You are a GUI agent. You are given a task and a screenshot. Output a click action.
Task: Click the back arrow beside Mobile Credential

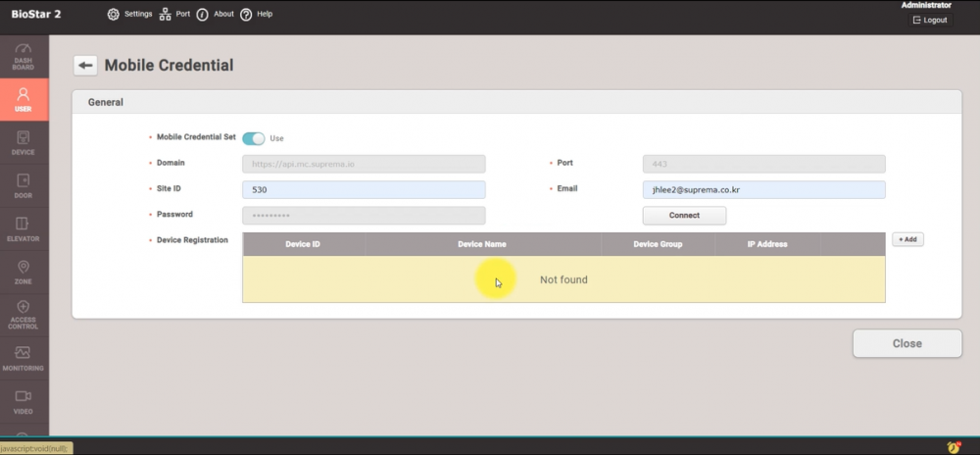coord(85,66)
